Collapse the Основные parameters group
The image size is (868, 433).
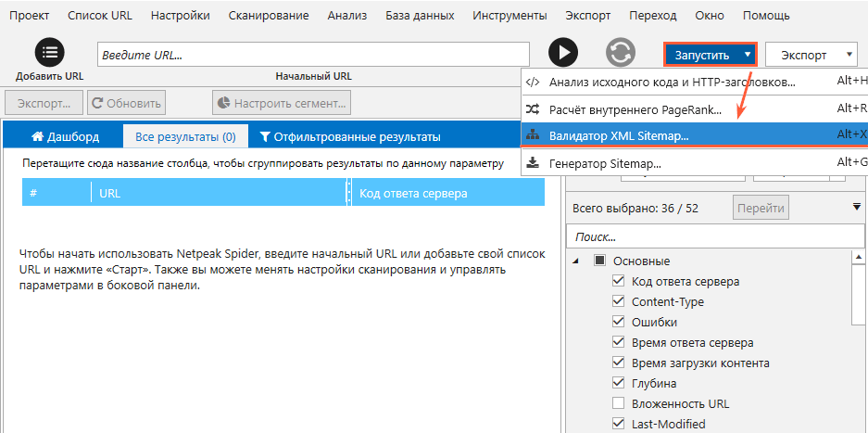coord(578,261)
